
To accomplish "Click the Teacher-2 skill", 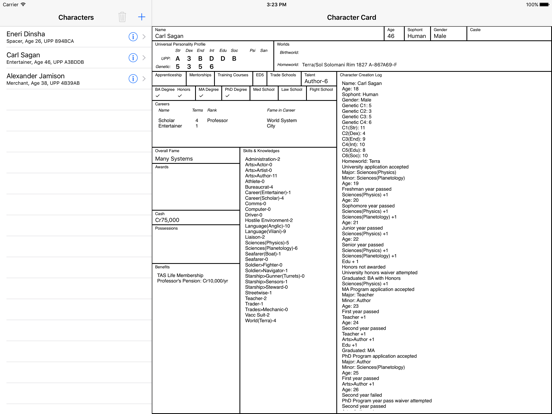I will click(x=256, y=299).
